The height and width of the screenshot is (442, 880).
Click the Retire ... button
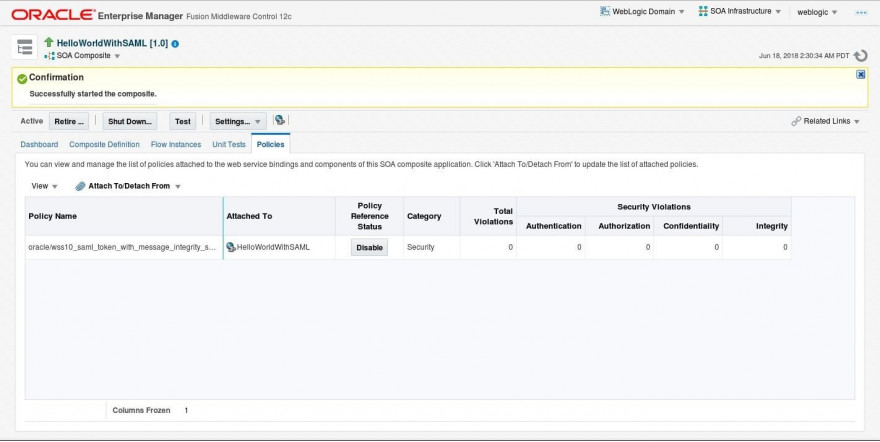pos(69,121)
